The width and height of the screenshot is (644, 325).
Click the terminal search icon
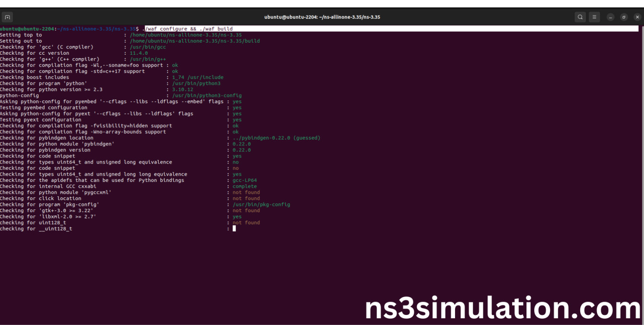580,17
